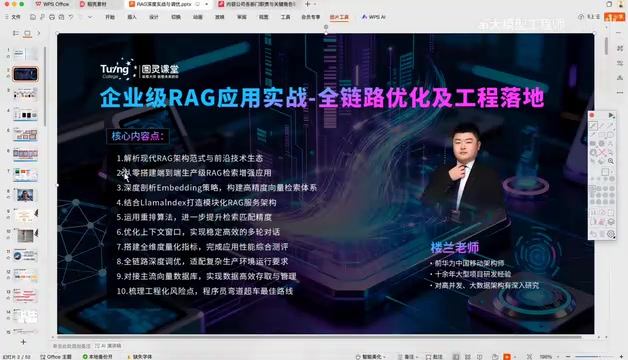Open the 视图 ribbon tab

263,17
